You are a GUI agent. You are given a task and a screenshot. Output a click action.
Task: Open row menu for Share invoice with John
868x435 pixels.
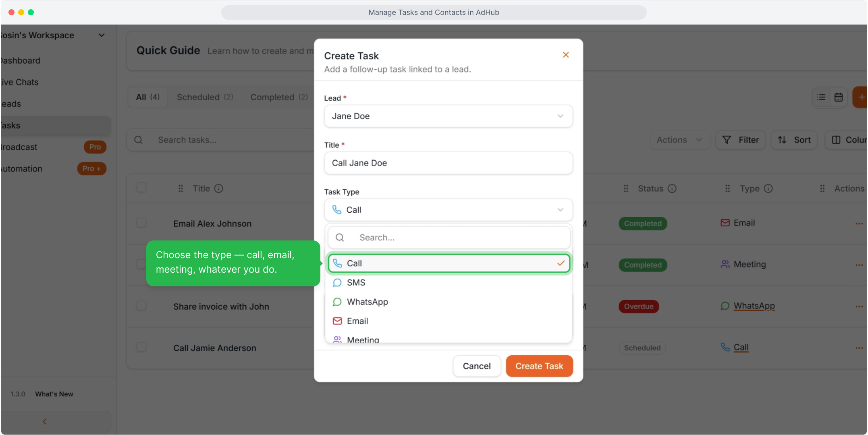[859, 307]
